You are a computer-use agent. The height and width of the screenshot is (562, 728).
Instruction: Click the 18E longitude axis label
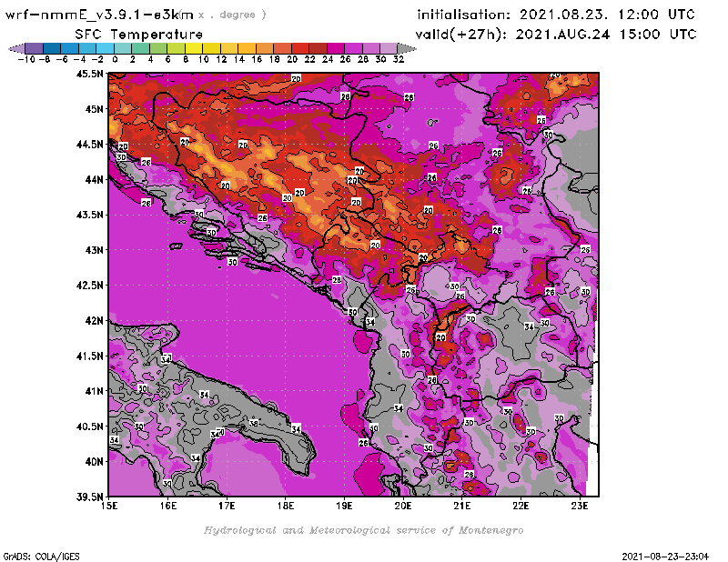tap(286, 506)
